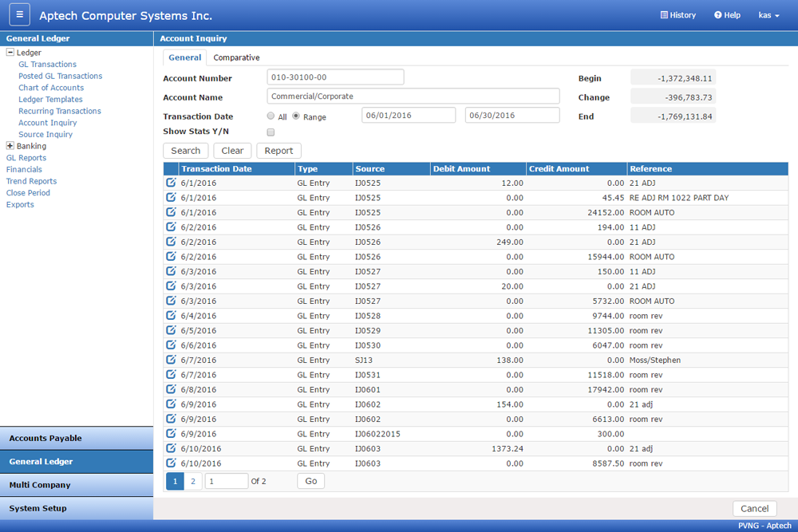The image size is (798, 532).
Task: Click the edit icon on the 6/5/2016 IJ0529 row
Action: pyautogui.click(x=170, y=330)
